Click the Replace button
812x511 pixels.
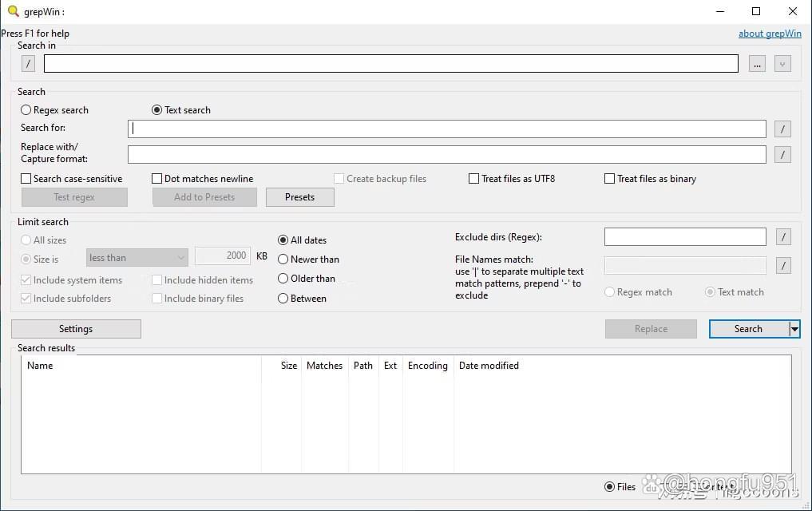click(651, 329)
